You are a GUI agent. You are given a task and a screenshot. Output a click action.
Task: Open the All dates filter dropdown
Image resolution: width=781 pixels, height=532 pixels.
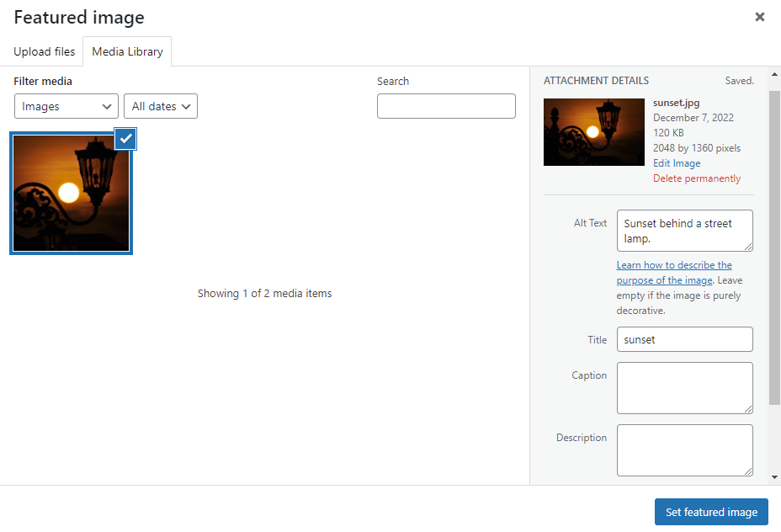pos(160,106)
